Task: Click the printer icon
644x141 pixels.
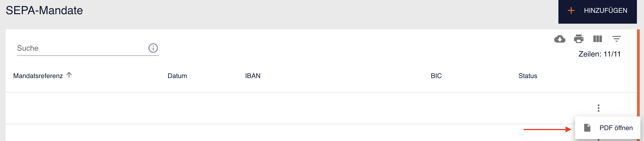Action: (579, 39)
